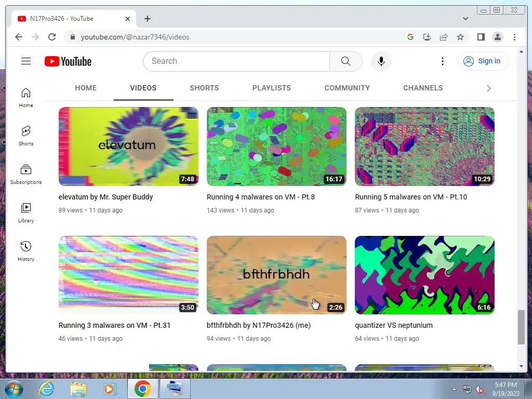Open a new browser tab
The width and height of the screenshot is (532, 399).
(x=147, y=19)
